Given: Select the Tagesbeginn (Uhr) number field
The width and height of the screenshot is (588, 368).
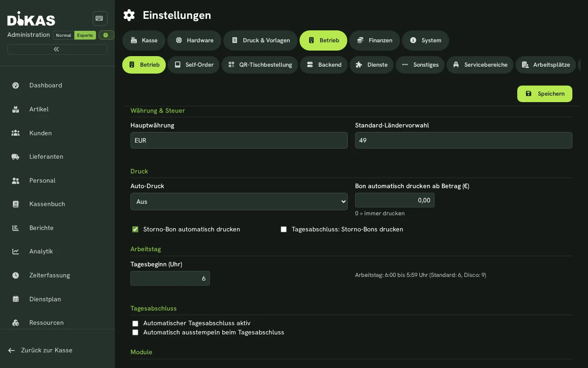Looking at the screenshot, I should [x=170, y=278].
